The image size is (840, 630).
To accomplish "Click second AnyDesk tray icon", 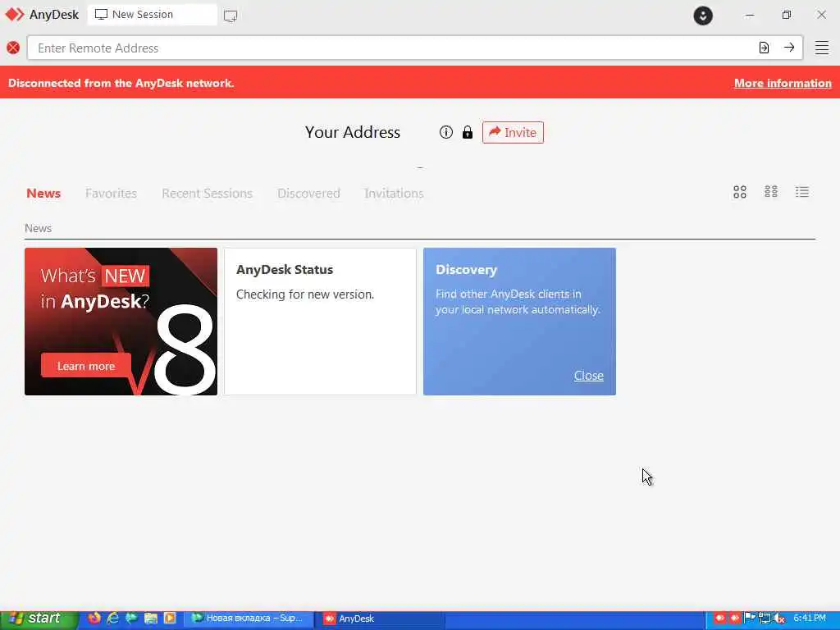I will [x=734, y=619].
